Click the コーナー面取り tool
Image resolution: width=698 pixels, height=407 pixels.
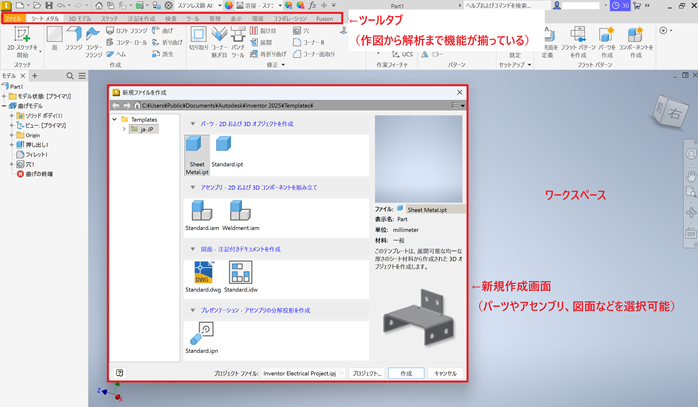[x=314, y=54]
